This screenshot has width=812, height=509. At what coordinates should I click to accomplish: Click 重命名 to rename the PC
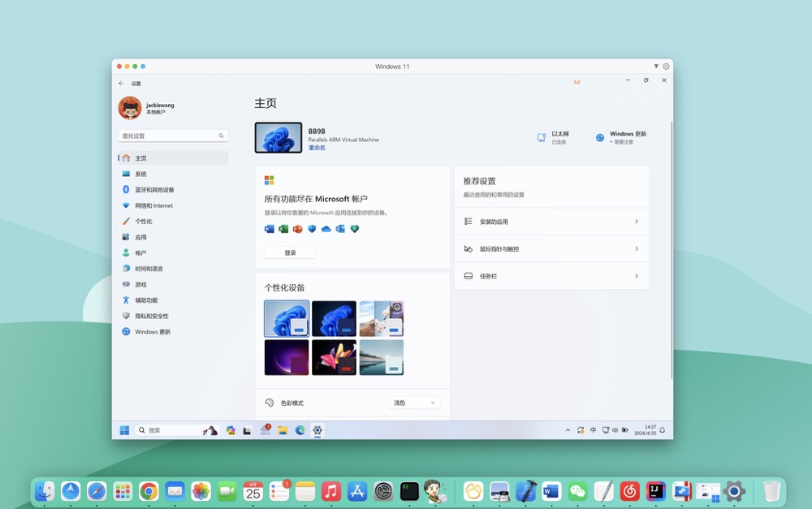pyautogui.click(x=317, y=148)
